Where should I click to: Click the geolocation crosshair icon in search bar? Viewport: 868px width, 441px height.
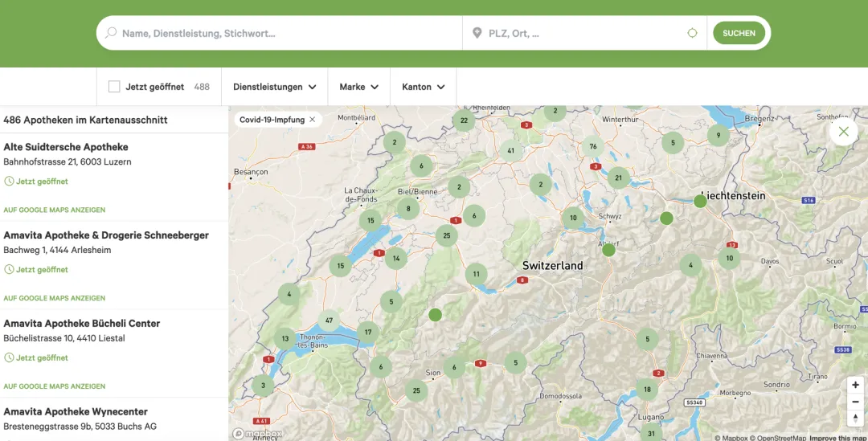pyautogui.click(x=692, y=33)
